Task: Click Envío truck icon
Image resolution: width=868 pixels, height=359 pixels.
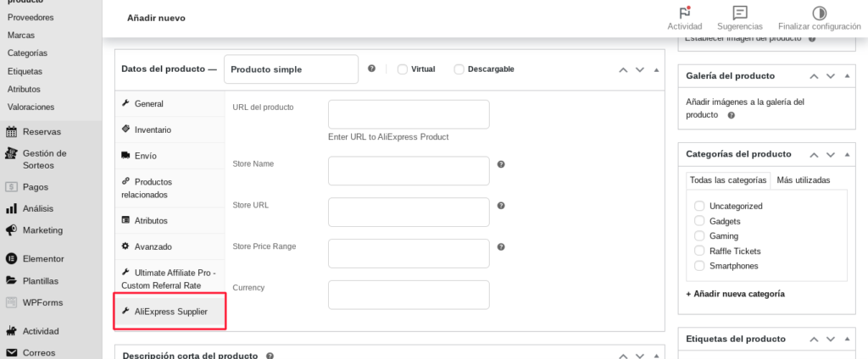Action: pyautogui.click(x=125, y=156)
